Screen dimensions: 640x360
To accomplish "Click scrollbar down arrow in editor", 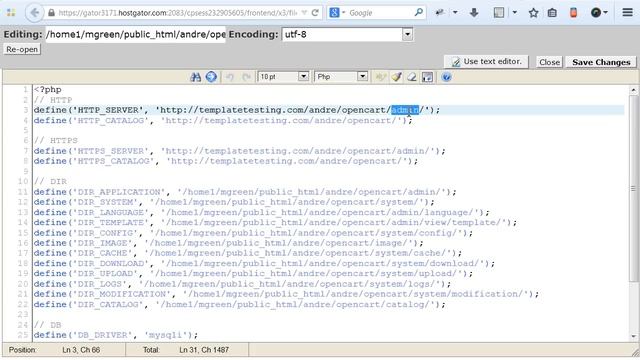I will coord(633,336).
